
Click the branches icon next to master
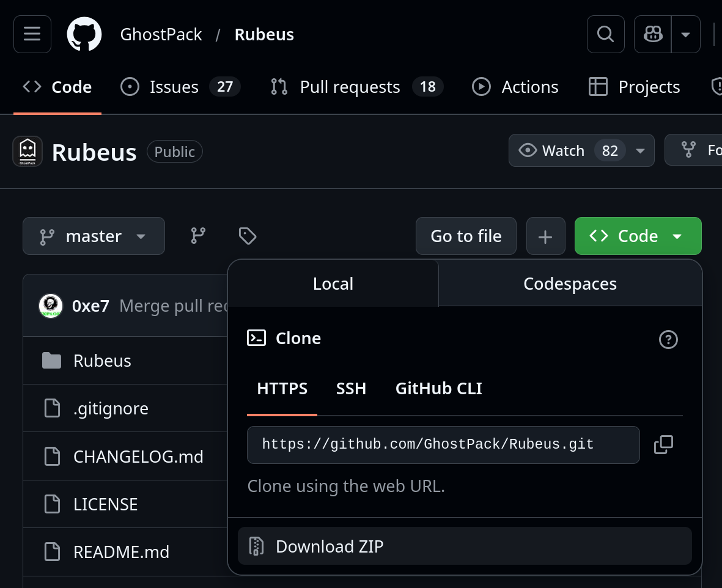point(197,236)
